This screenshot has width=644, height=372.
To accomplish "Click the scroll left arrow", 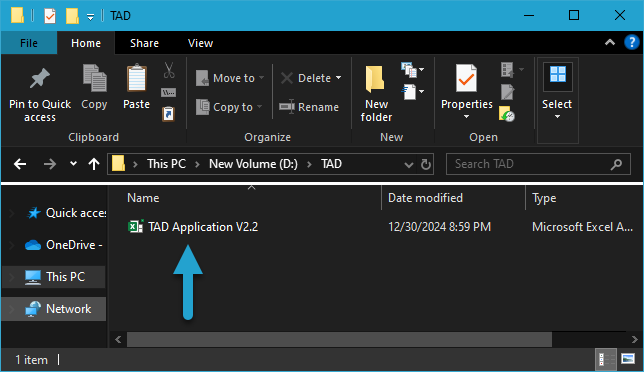I will click(x=118, y=340).
